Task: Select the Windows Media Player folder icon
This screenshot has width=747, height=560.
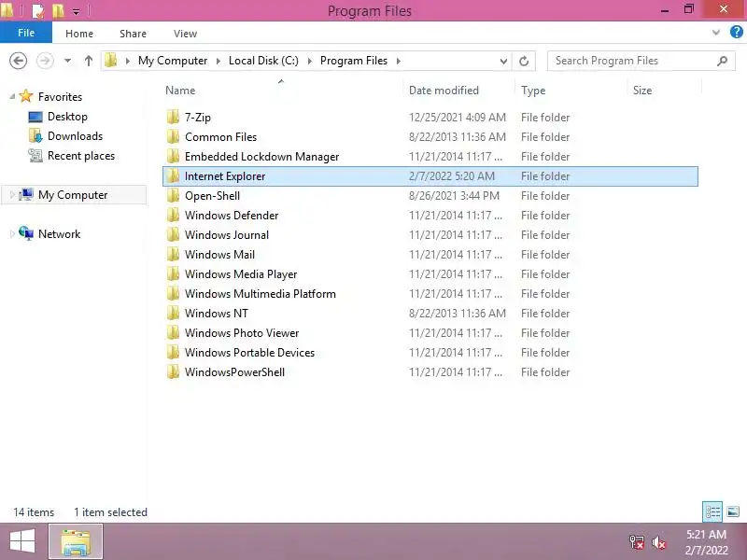Action: [173, 273]
